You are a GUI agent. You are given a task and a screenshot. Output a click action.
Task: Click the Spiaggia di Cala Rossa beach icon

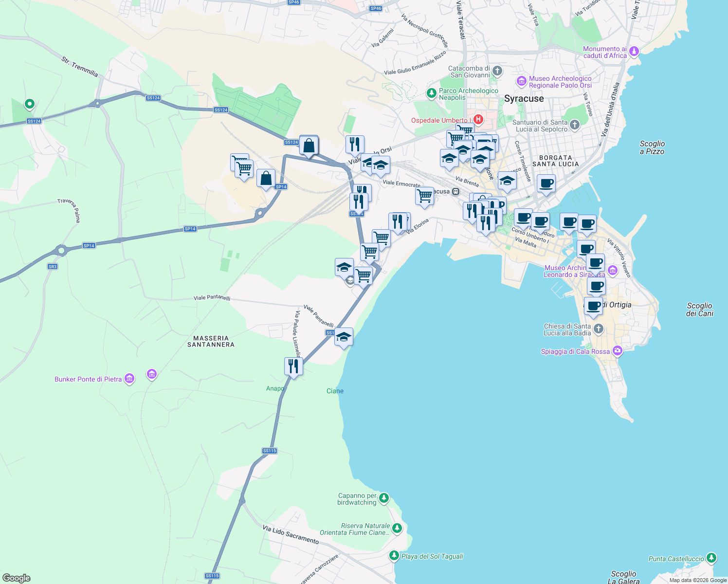coord(617,351)
